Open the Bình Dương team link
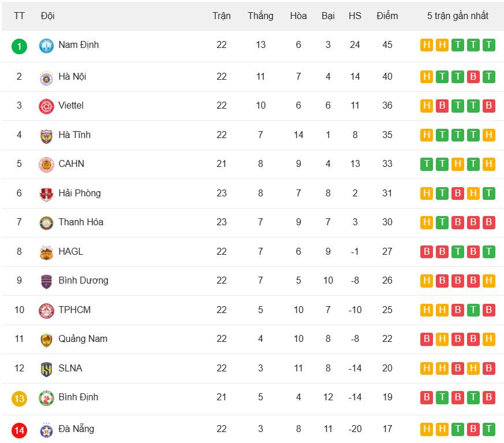The width and height of the screenshot is (504, 443). coord(83,280)
